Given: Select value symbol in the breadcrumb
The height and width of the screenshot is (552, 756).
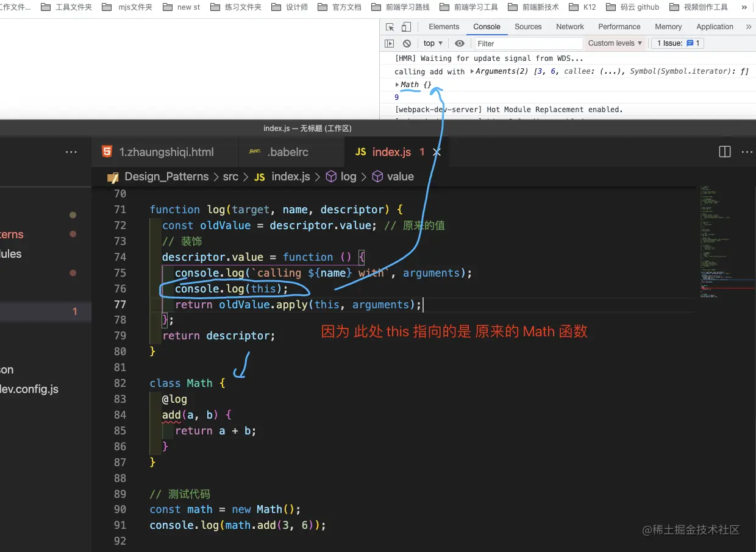Looking at the screenshot, I should tap(393, 177).
